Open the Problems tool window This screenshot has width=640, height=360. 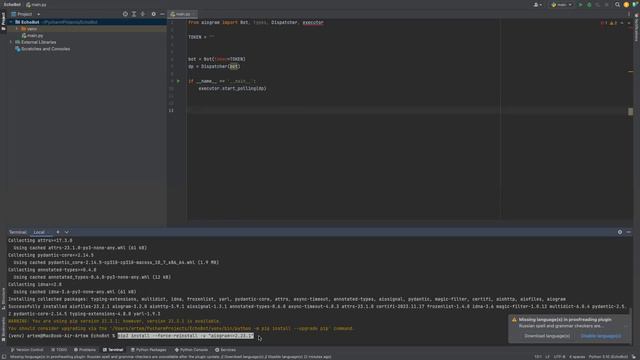85,350
